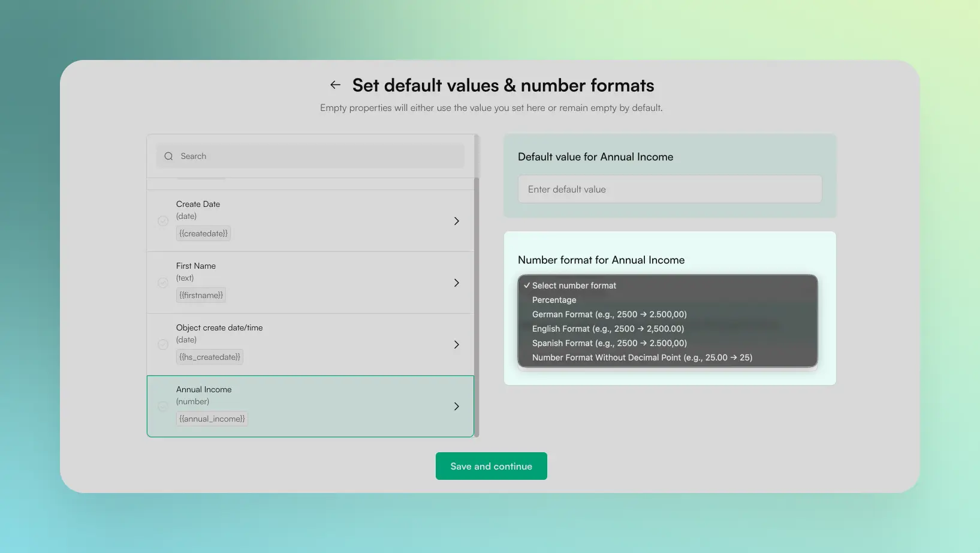Toggle the status circle beside Create Date
This screenshot has height=553, width=980.
[162, 221]
